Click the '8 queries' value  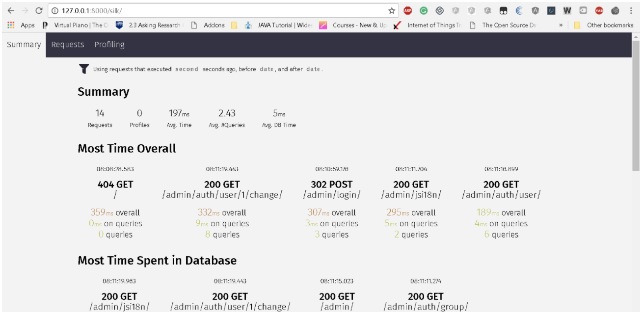pyautogui.click(x=222, y=235)
